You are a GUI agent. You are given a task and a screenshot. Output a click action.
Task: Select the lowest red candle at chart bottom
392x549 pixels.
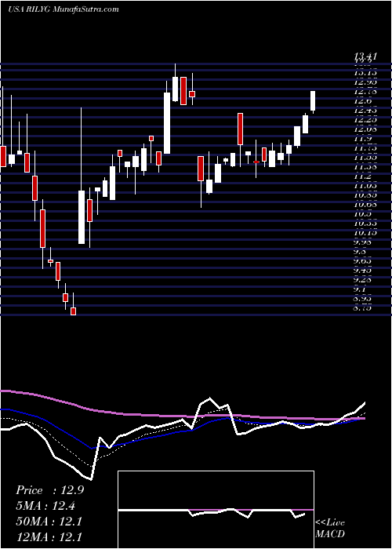point(73,311)
